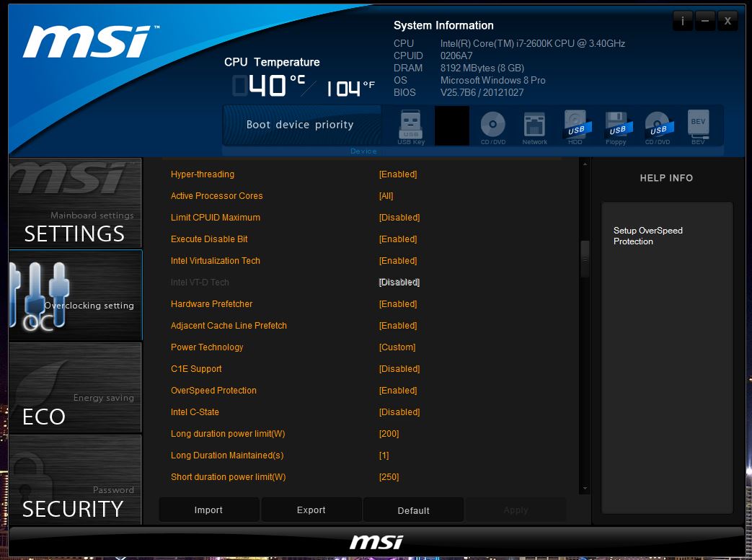Viewport: 752px width, 560px height.
Task: Change OverSpeed Protection [Enabled] value
Action: (x=398, y=390)
